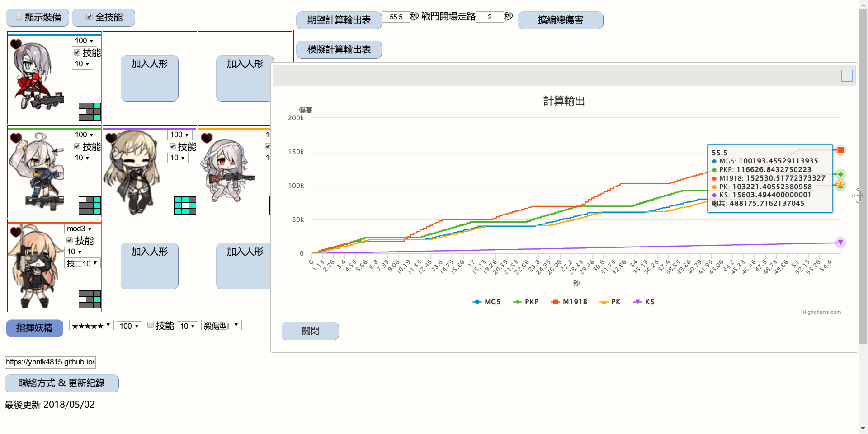Open the 殺傷型I fairy type dropdown
Viewport: 868px width, 434px height.
(222, 326)
